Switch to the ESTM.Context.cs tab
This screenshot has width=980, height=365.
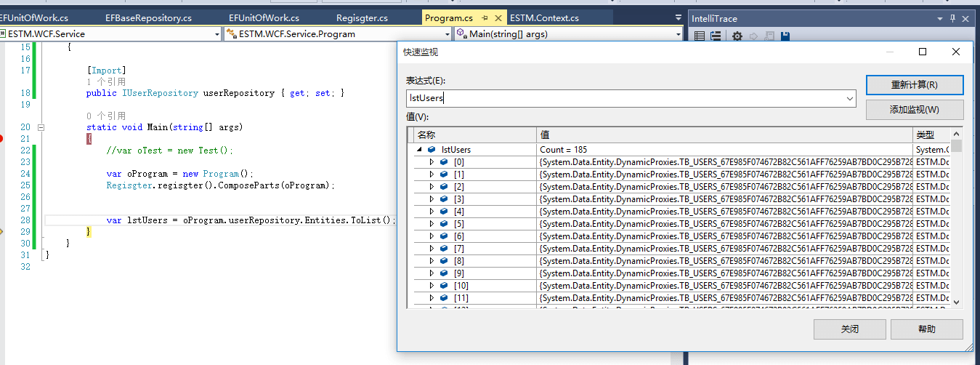click(544, 17)
